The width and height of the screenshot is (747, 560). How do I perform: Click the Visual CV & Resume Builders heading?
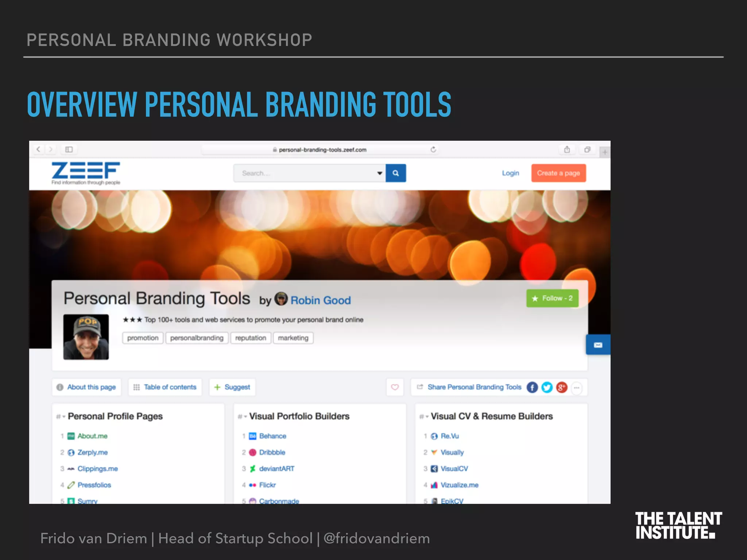pos(492,416)
